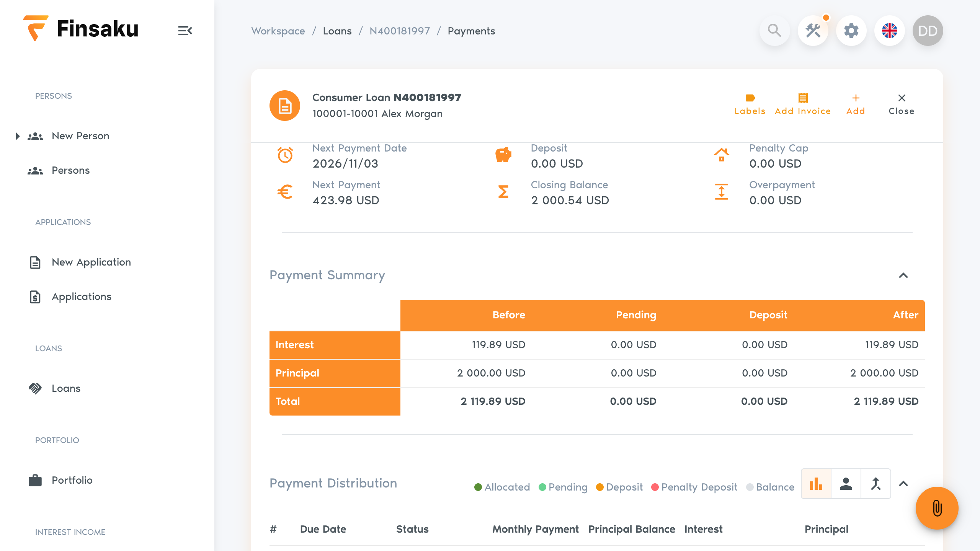Click Add Invoice action
The height and width of the screenshot is (551, 980).
(803, 104)
